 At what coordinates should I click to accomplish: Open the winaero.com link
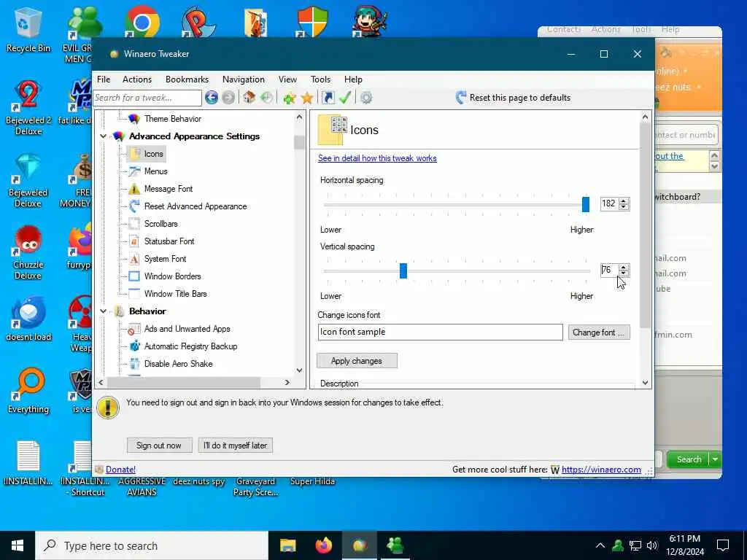pyautogui.click(x=601, y=470)
